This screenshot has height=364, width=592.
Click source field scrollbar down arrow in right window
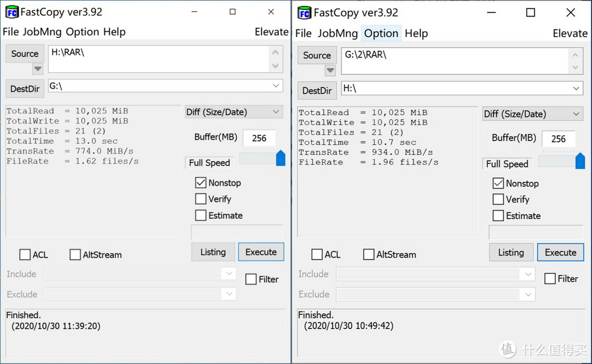pos(575,67)
